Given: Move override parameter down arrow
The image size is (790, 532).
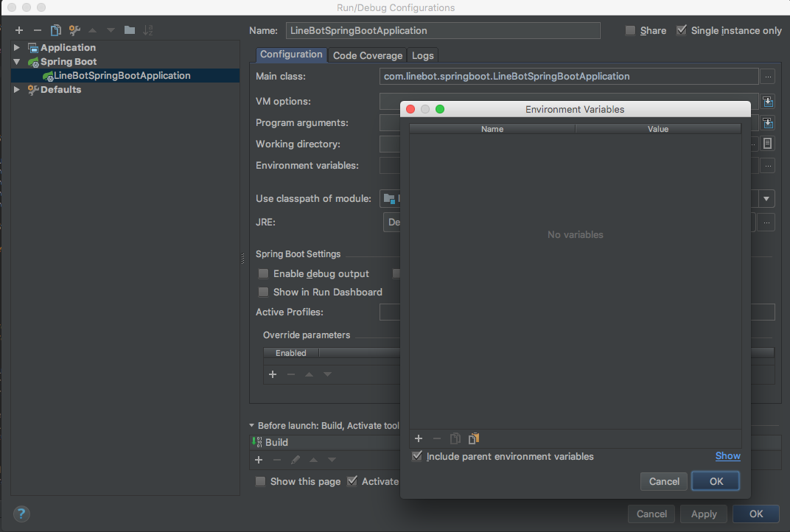Looking at the screenshot, I should (327, 374).
